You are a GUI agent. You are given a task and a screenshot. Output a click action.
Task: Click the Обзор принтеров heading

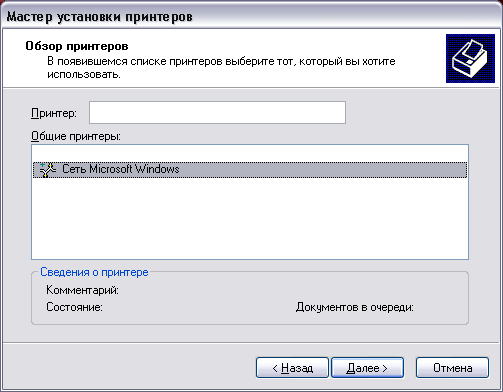coord(77,46)
